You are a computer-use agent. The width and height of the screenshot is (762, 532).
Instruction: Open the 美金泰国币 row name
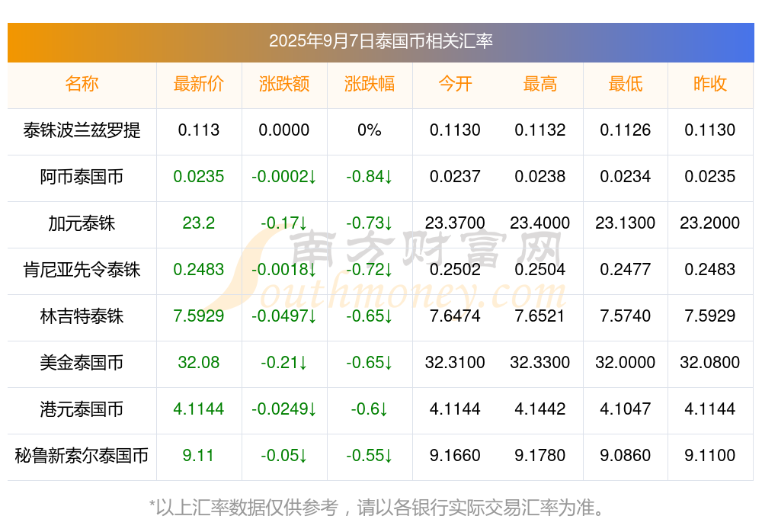(x=82, y=363)
